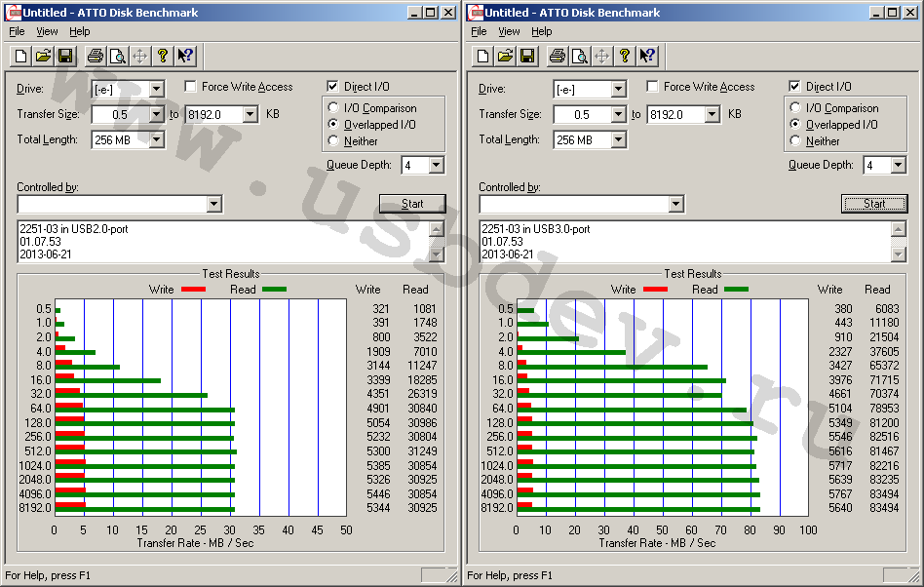Open Drive dropdown in right window

click(618, 90)
